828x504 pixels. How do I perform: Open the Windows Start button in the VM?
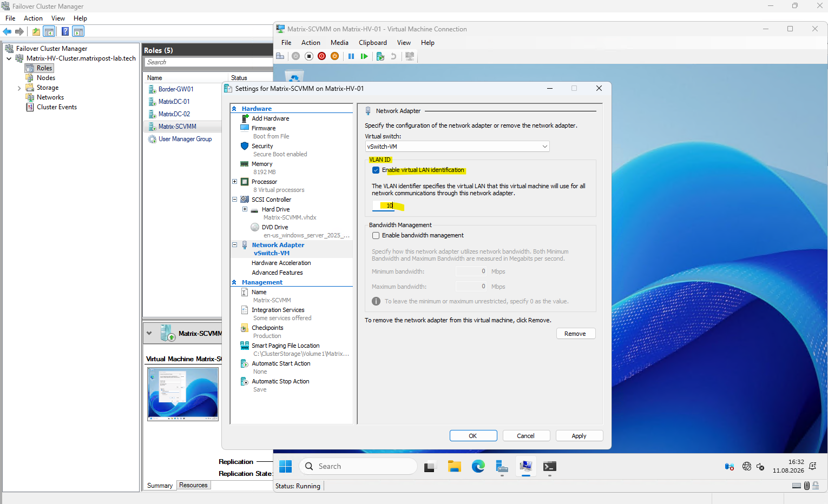pyautogui.click(x=285, y=466)
